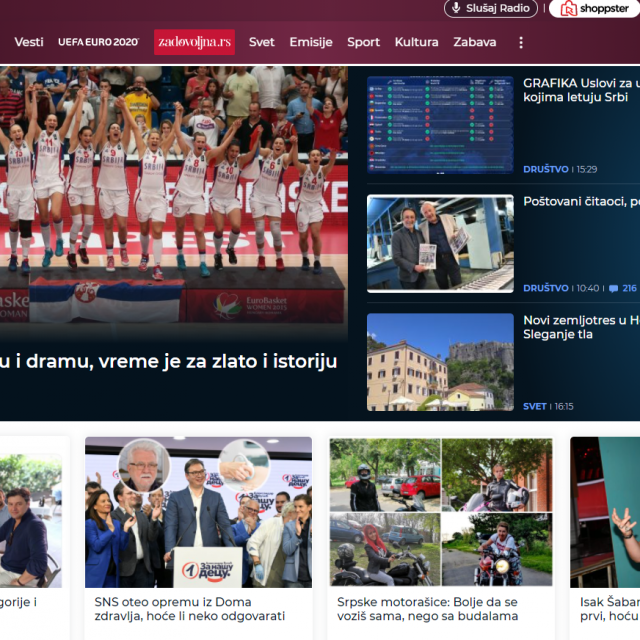Viewport: 640px width, 640px height.
Task: Open the seated man in blue sweater photo
Action: pyautogui.click(x=31, y=520)
